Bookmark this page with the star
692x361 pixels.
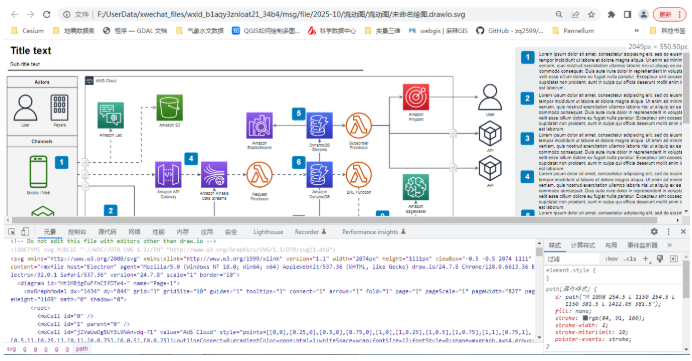coord(591,15)
